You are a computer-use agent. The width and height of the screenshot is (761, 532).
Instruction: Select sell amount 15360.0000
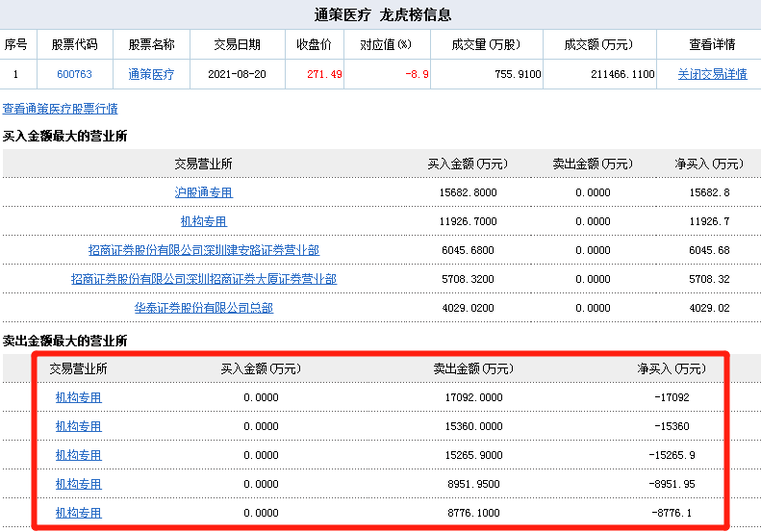[x=473, y=427]
